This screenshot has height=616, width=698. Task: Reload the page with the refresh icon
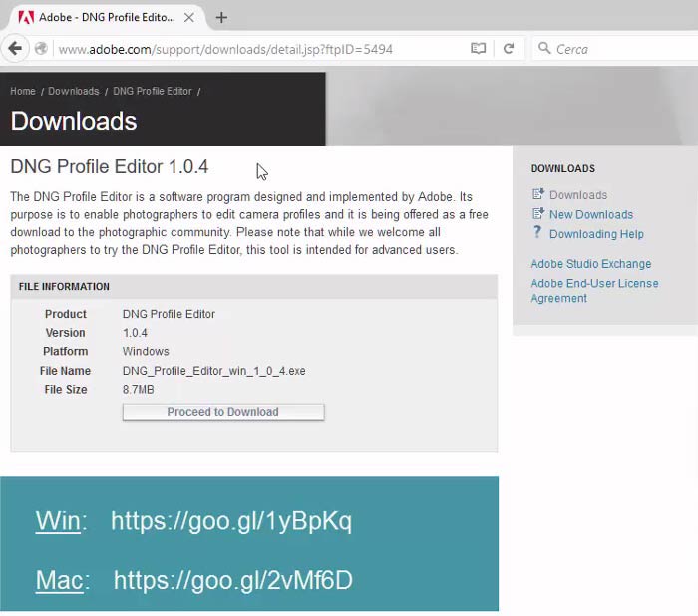pyautogui.click(x=509, y=48)
